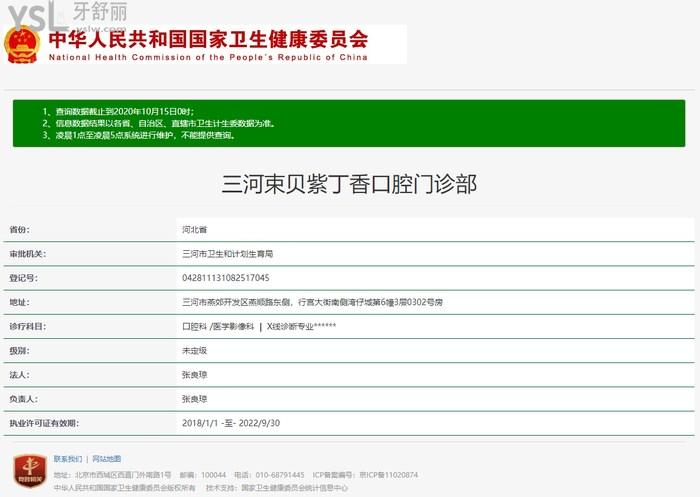Click notice line about 凌晨1点至凌晨5点 maintenance
This screenshot has width=700, height=497.
click(x=139, y=135)
